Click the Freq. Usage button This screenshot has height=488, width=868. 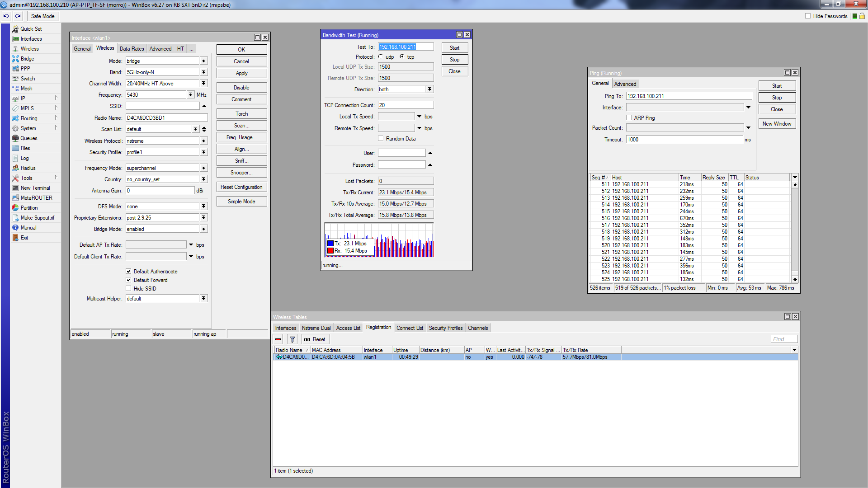click(x=241, y=137)
